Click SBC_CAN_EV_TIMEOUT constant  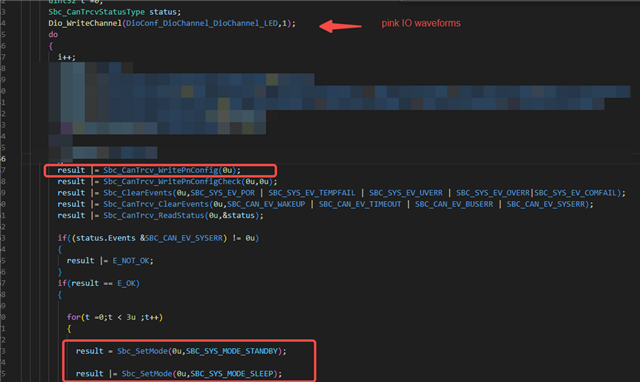pos(360,204)
